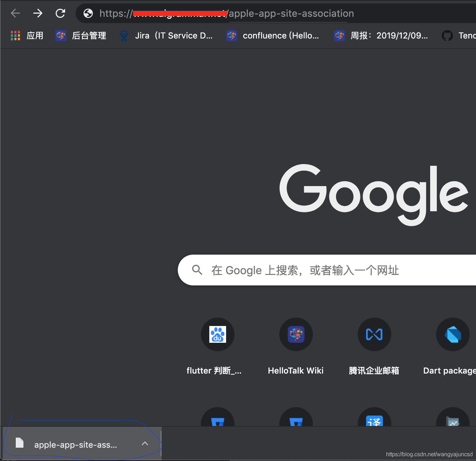View site information globe icon
This screenshot has width=476, height=461.
click(88, 13)
